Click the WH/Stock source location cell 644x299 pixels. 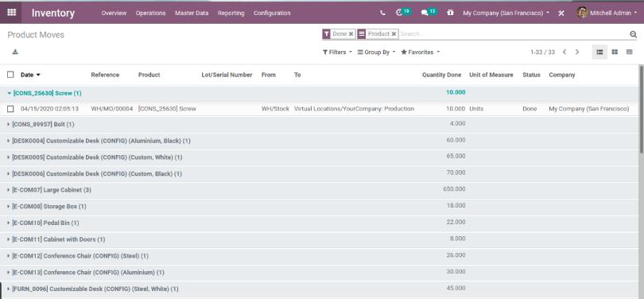coord(275,109)
